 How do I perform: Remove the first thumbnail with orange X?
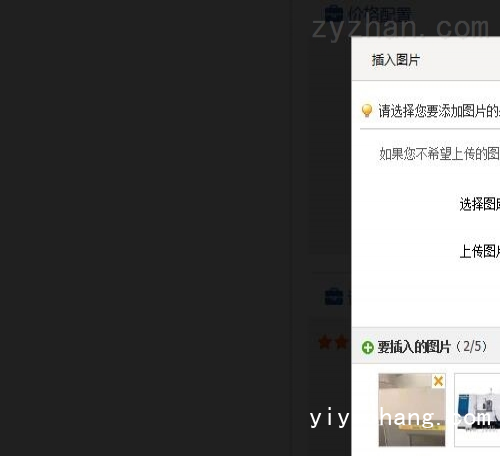click(438, 381)
